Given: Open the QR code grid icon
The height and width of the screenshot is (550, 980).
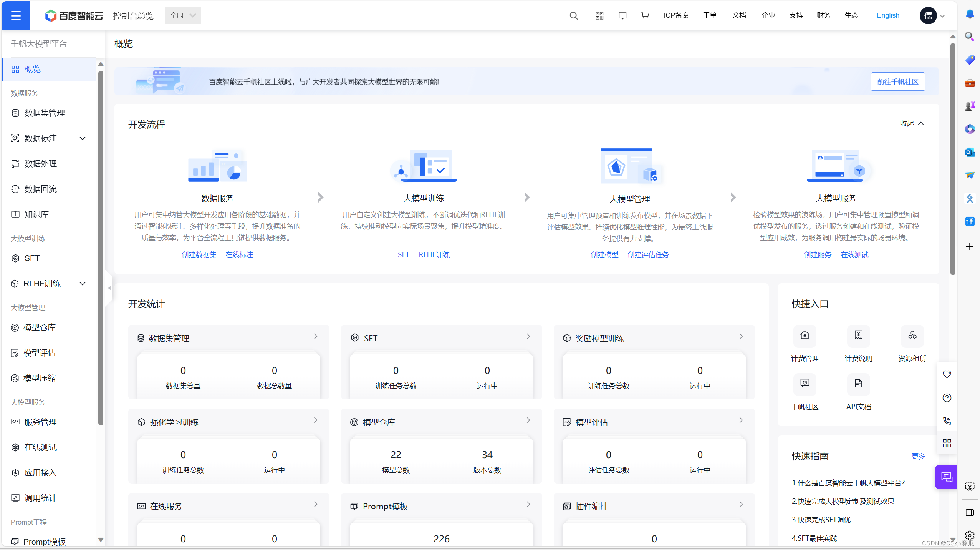Looking at the screenshot, I should pyautogui.click(x=599, y=15).
